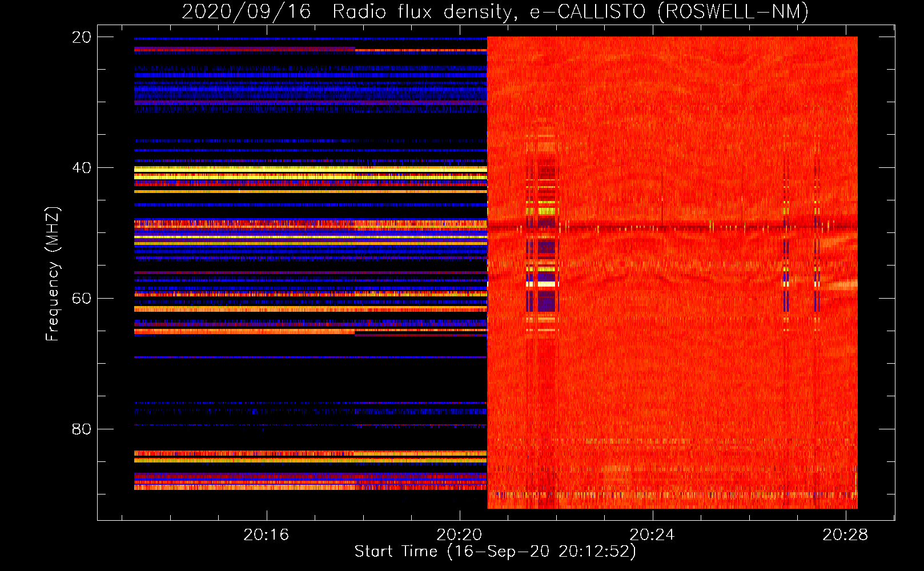Select the date '2020/09/16' in title
Screen dimensions: 924x571
(x=246, y=11)
